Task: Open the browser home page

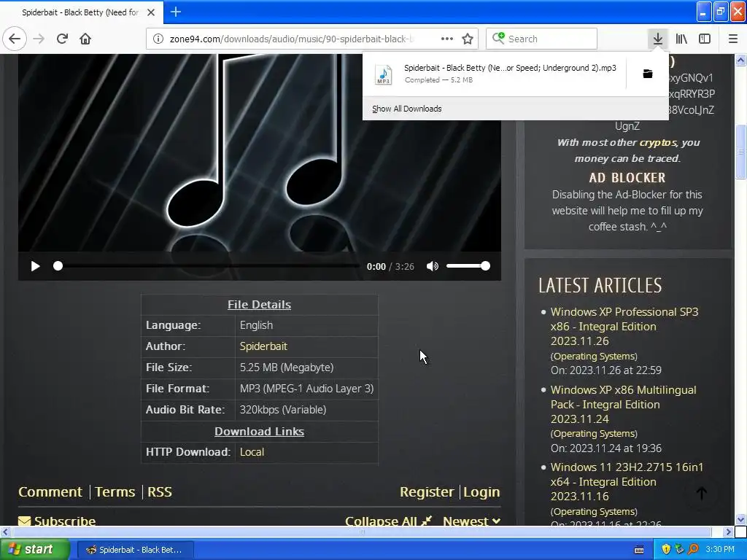Action: pyautogui.click(x=85, y=39)
